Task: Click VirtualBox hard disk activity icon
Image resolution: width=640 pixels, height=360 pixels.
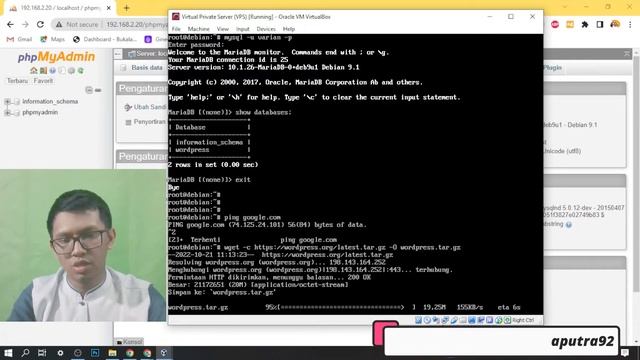Action: 418,320
